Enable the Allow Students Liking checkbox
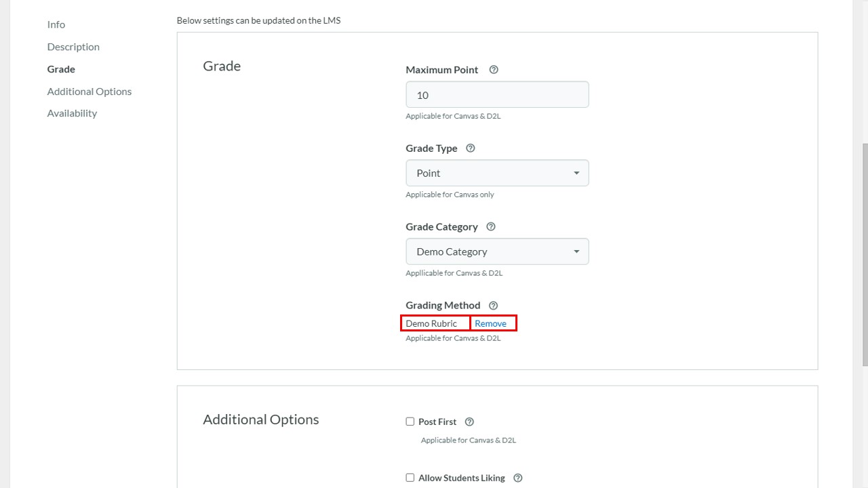Image resolution: width=868 pixels, height=488 pixels. 410,478
